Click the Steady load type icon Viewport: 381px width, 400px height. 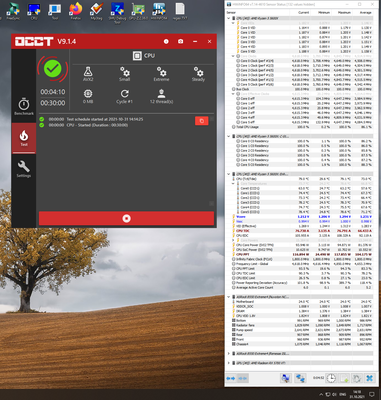(x=198, y=74)
